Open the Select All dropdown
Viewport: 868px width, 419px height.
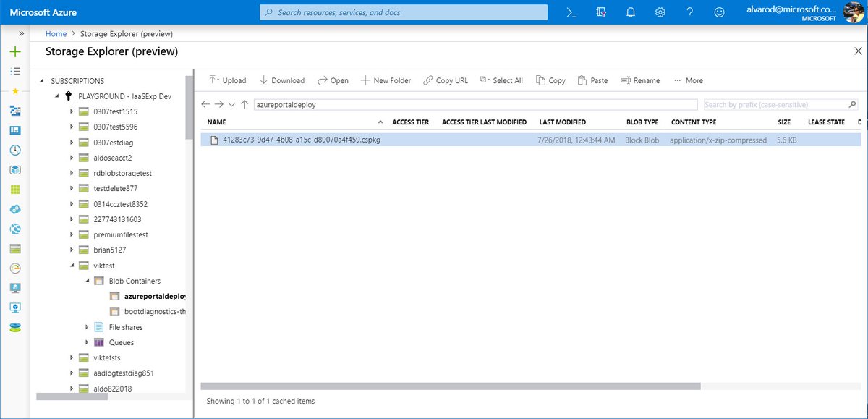501,80
